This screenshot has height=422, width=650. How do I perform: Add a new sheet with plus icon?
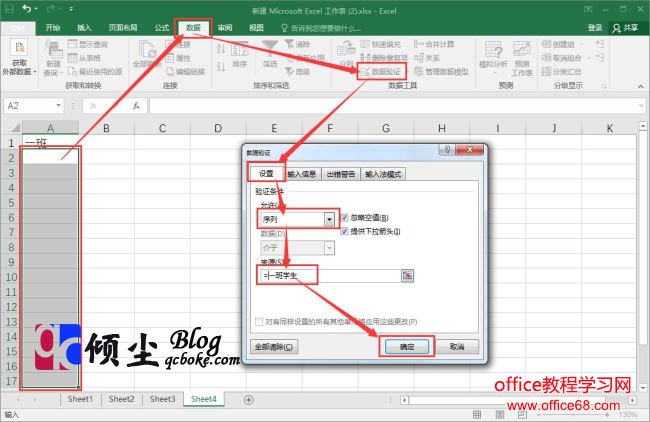point(249,400)
